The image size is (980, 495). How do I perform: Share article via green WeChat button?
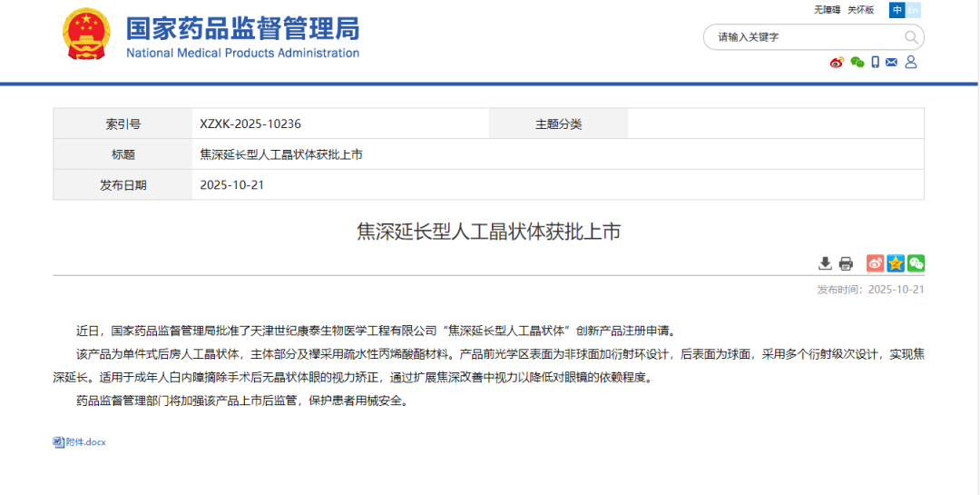tap(916, 263)
